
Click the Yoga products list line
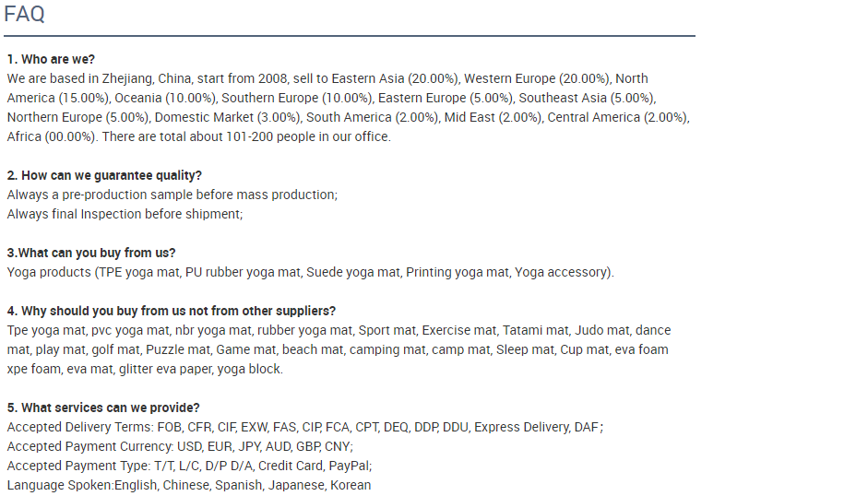tap(310, 272)
